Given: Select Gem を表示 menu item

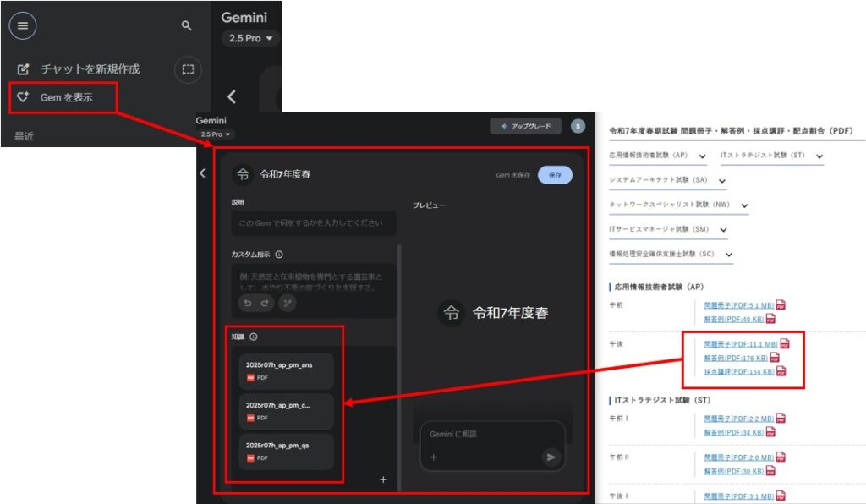Looking at the screenshot, I should [67, 97].
